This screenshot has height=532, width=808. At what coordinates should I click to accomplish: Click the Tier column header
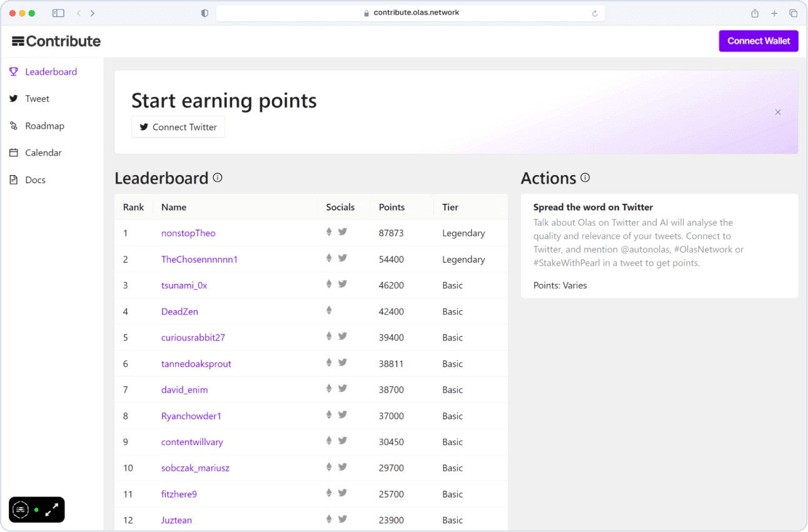(450, 207)
